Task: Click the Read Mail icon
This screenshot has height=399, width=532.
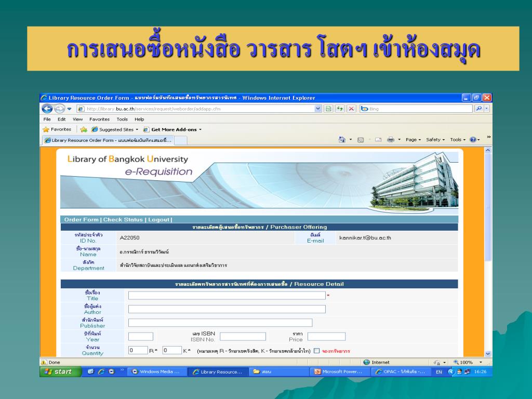Action: click(x=378, y=140)
